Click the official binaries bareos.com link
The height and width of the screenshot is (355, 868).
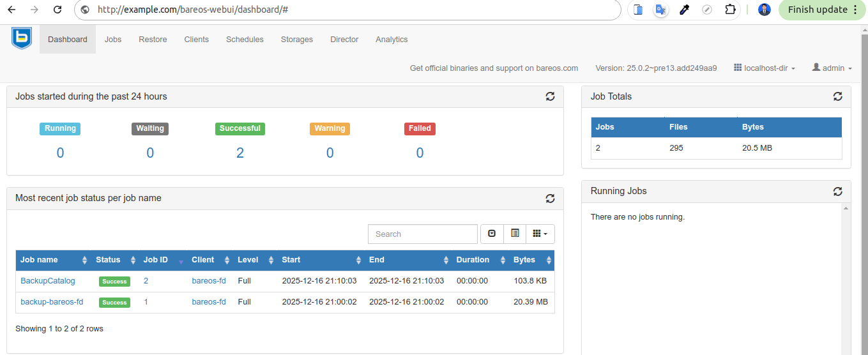click(x=494, y=68)
